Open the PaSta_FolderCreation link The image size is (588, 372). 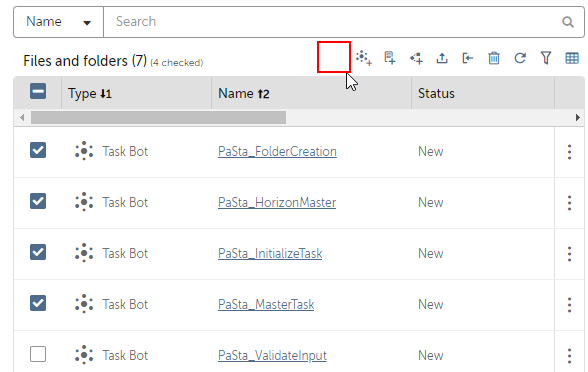pyautogui.click(x=277, y=152)
